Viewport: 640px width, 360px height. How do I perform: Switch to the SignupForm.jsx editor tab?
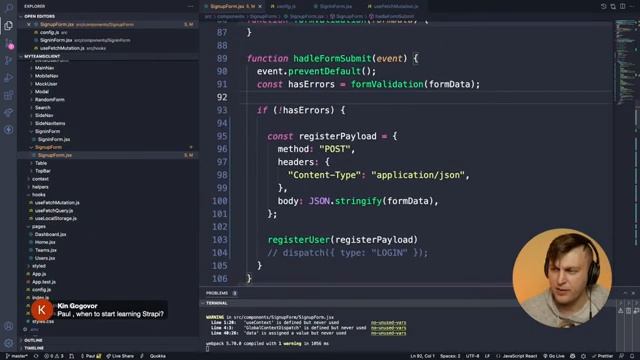click(233, 6)
